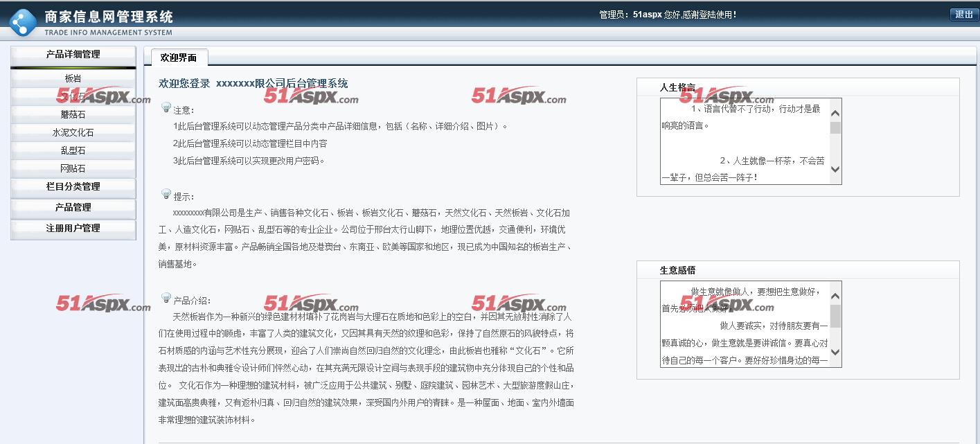The image size is (980, 444).
Task: Select the 板岩 category in sidebar
Action: [x=73, y=78]
